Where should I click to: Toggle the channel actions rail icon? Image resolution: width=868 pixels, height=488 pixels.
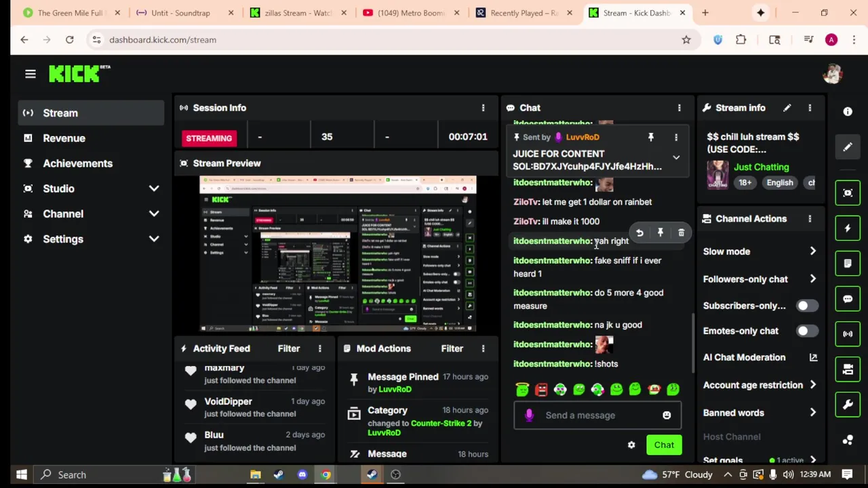click(848, 369)
